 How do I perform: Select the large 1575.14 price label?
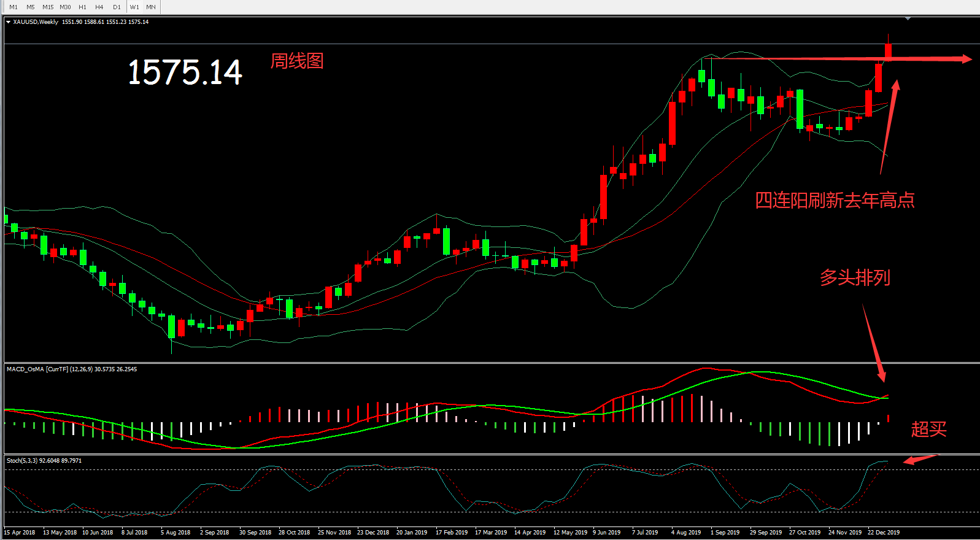185,72
